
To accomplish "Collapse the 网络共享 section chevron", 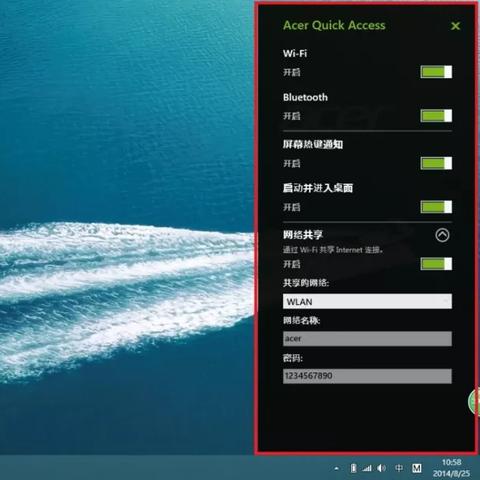I will click(x=442, y=235).
